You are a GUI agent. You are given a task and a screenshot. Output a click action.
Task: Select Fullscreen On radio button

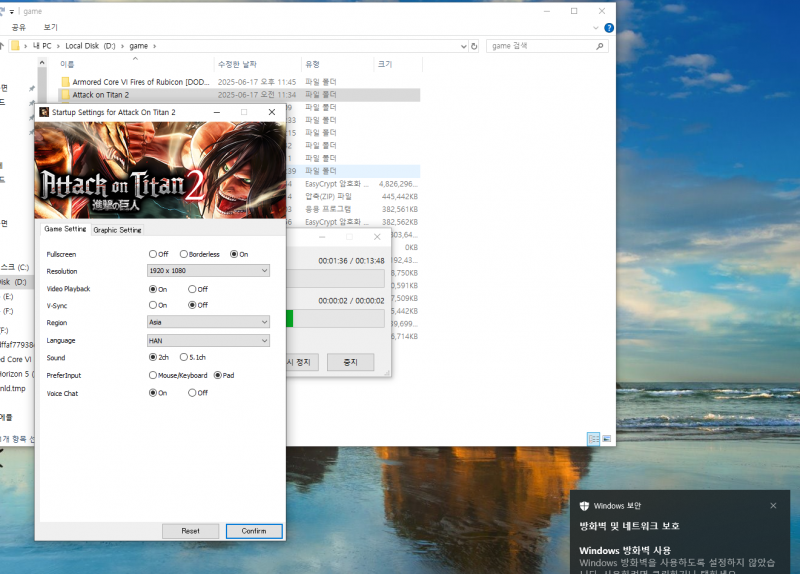click(234, 254)
